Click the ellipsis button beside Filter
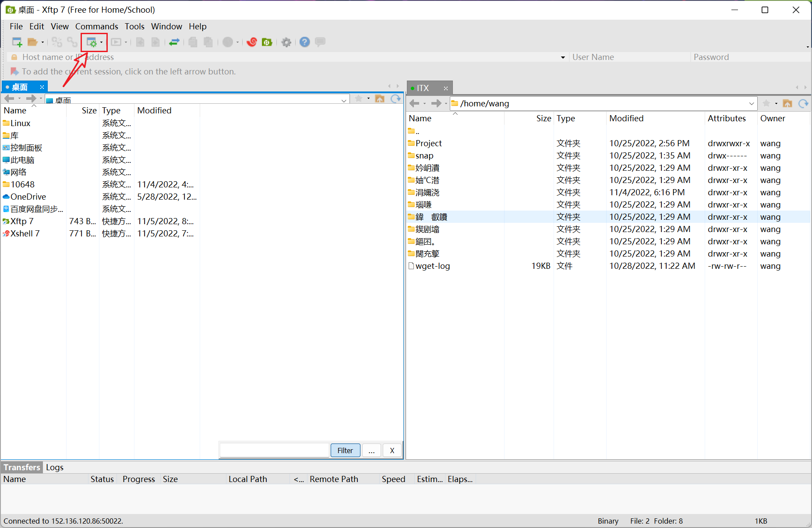Screen dimensions: 812x528 click(x=371, y=451)
